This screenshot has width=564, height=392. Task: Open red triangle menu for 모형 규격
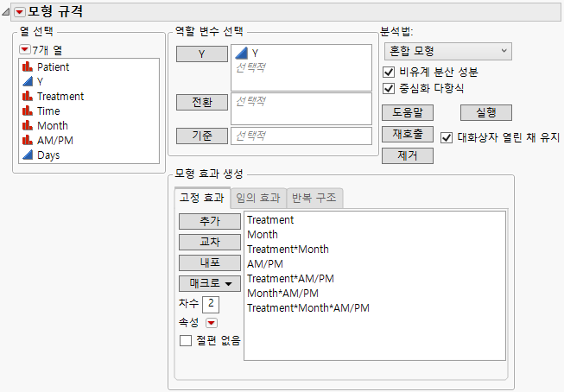[19, 12]
